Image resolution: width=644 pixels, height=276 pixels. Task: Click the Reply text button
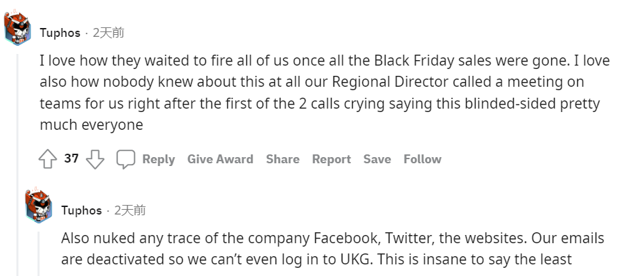pos(158,159)
